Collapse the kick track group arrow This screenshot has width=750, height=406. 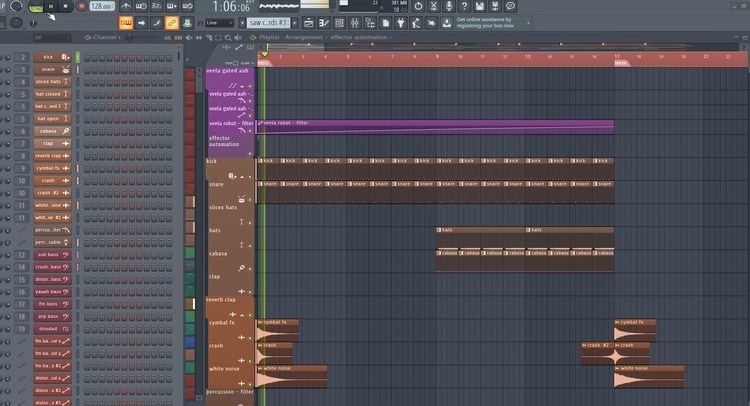click(x=242, y=176)
